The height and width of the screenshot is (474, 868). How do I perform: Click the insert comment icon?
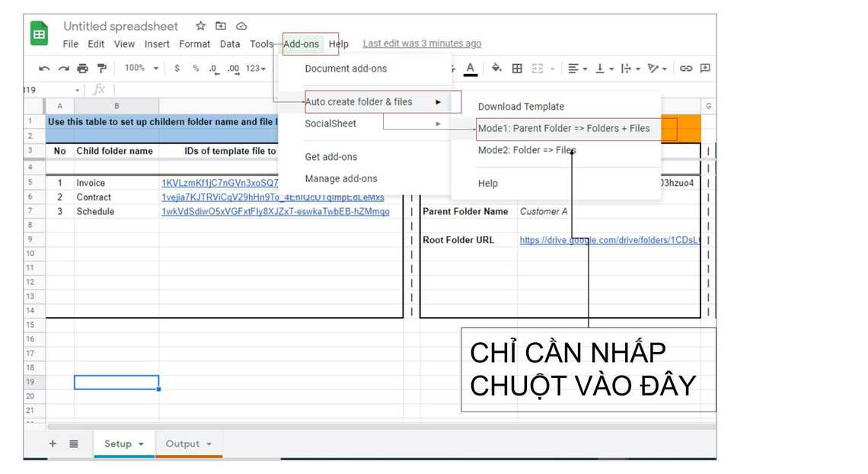[705, 69]
